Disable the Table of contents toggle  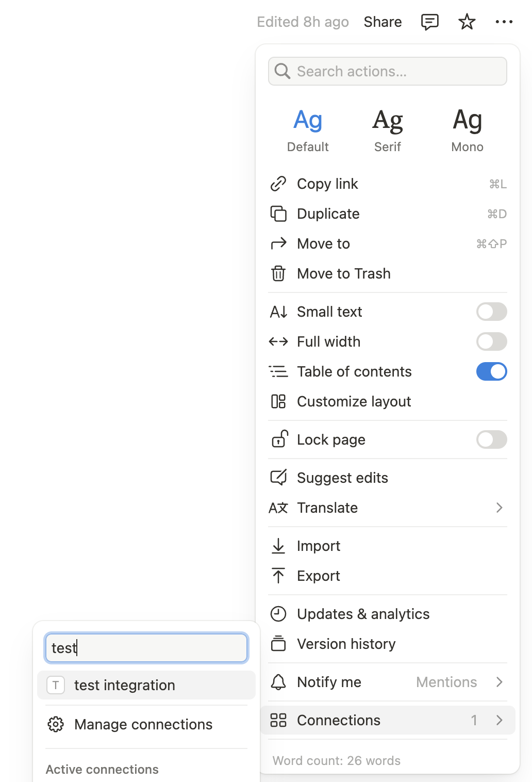coord(492,371)
